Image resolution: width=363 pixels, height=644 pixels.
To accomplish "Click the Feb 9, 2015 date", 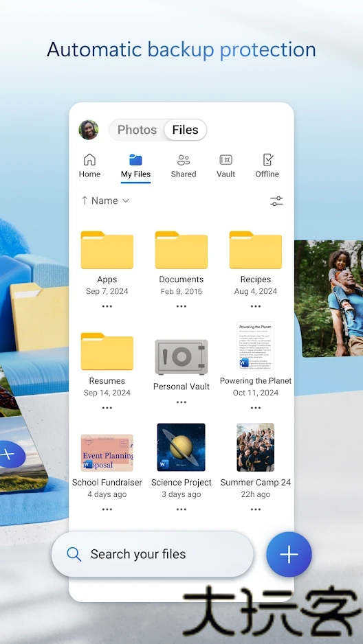I will [181, 291].
